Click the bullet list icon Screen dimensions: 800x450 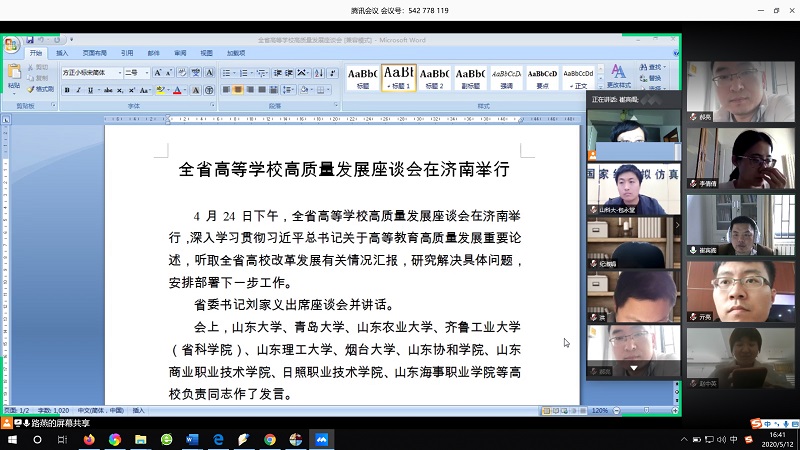coord(227,73)
